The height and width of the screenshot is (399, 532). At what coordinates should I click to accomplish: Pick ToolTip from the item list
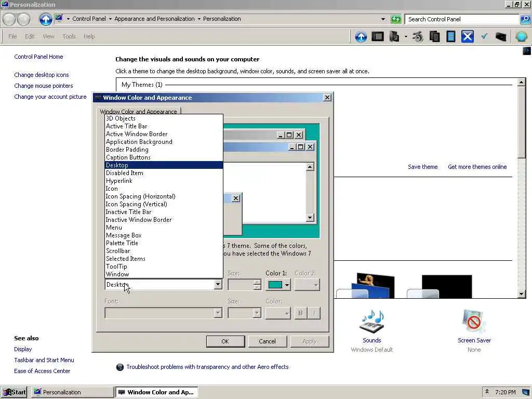(164, 267)
